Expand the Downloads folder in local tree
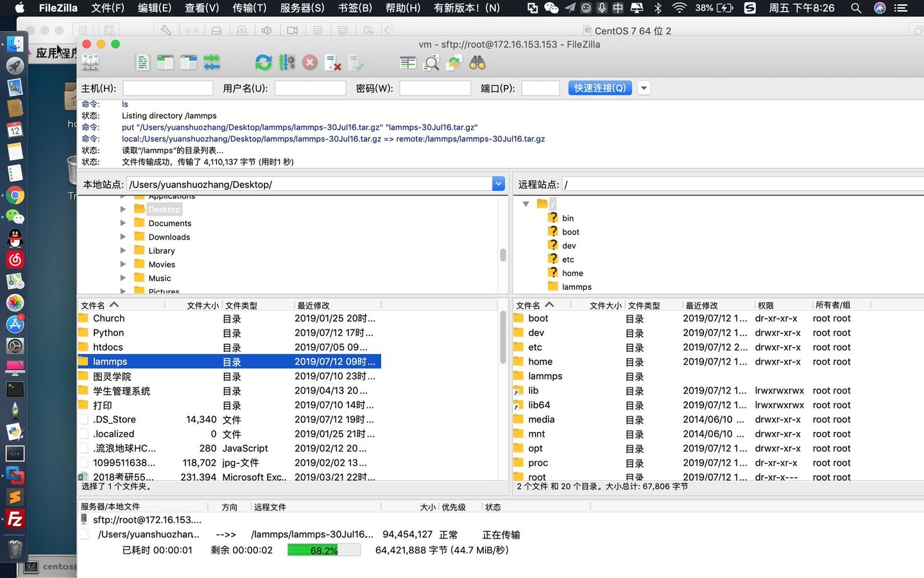924x578 pixels. pos(123,236)
